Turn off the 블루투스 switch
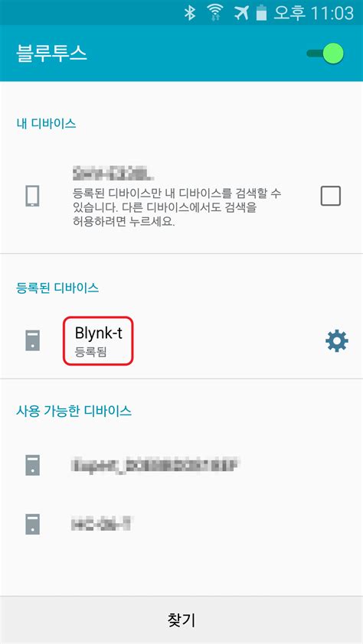 [325, 54]
